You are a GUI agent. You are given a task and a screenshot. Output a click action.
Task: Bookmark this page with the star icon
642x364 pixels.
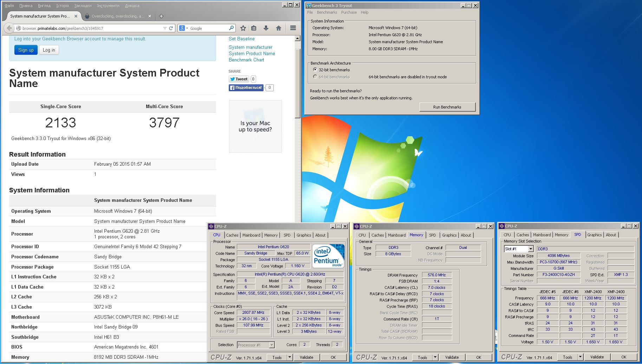click(243, 28)
